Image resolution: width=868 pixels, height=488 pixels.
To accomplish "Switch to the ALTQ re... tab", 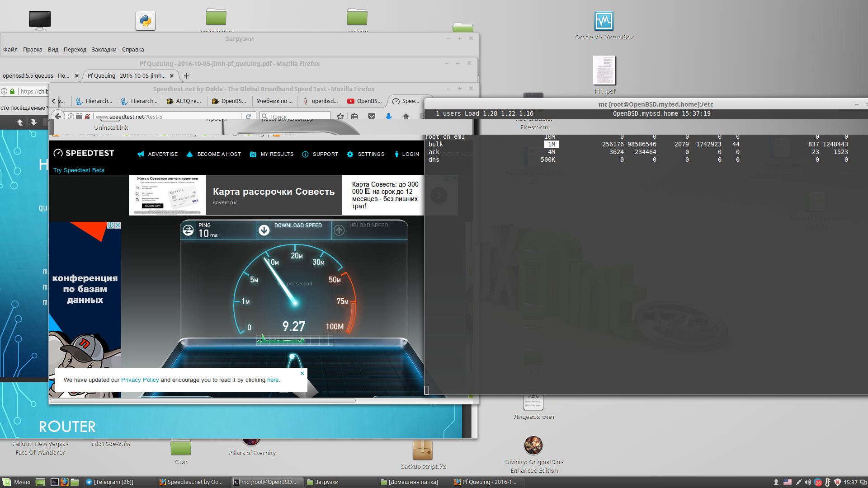I will (x=184, y=101).
